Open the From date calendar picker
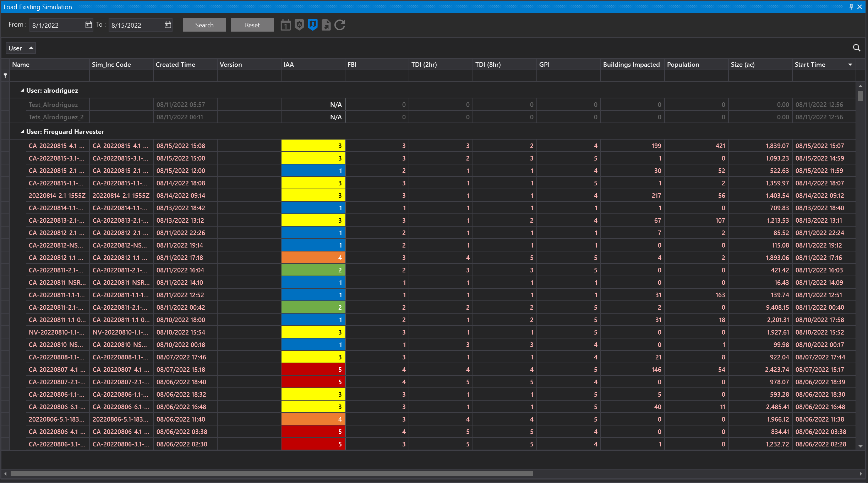Image resolution: width=868 pixels, height=483 pixels. pyautogui.click(x=88, y=25)
